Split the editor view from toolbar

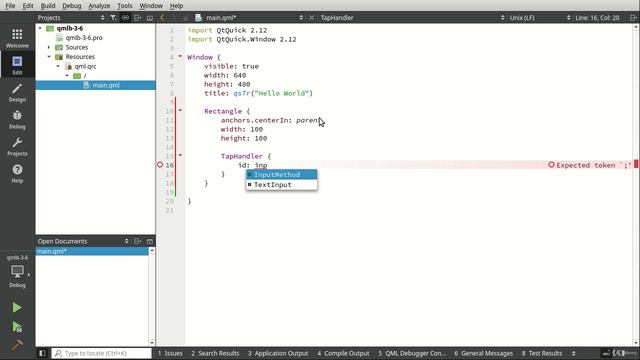click(x=633, y=18)
